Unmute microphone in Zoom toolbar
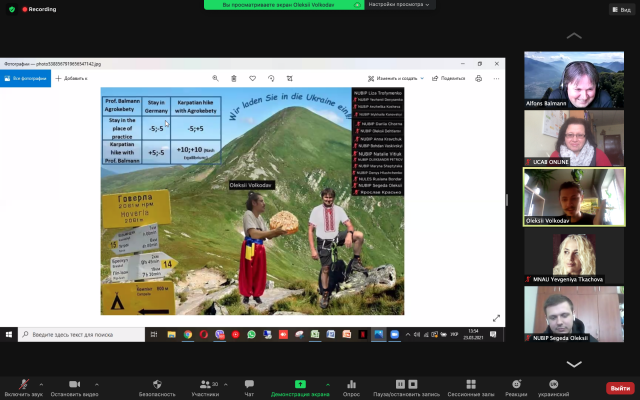 click(x=23, y=385)
